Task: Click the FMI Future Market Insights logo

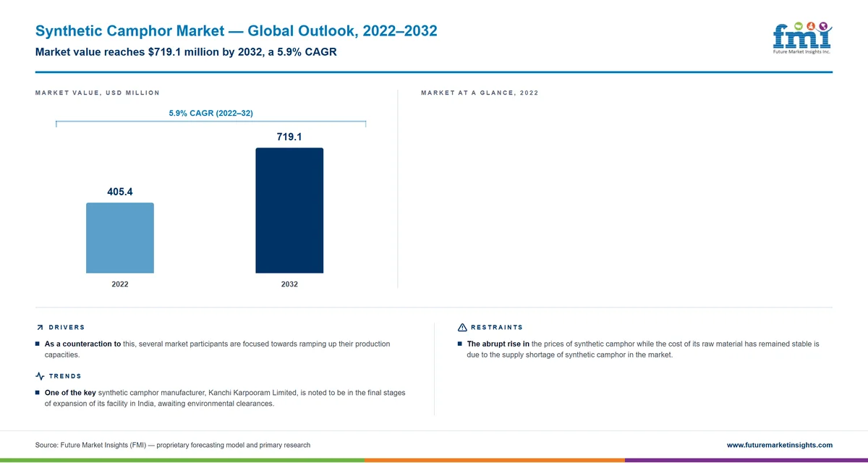Action: pos(803,38)
